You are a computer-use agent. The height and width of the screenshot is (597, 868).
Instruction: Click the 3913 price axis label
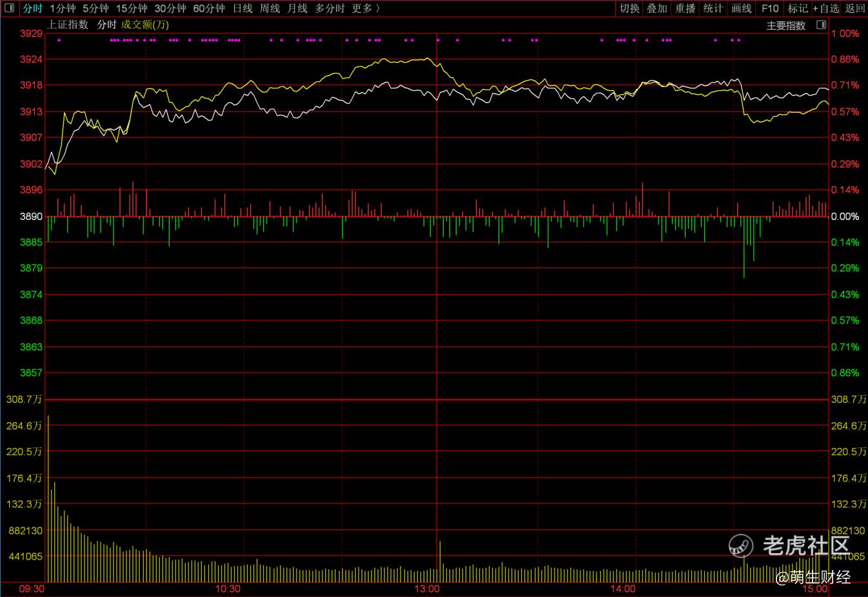click(31, 112)
